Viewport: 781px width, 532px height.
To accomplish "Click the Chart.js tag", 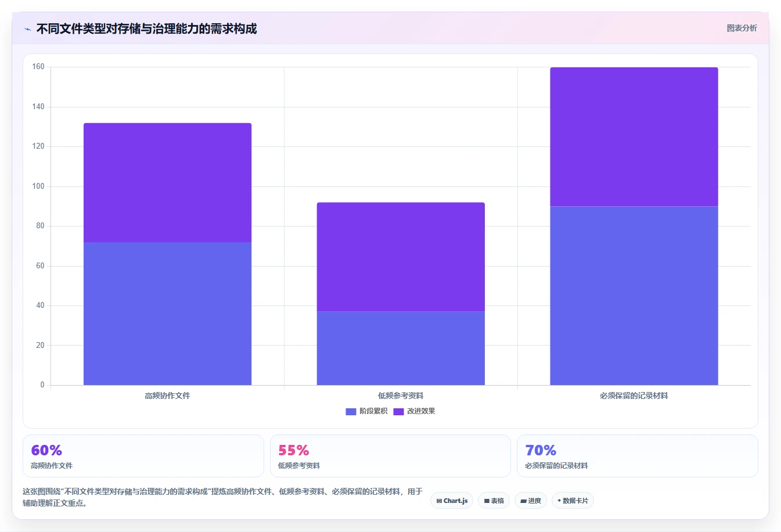I will [x=452, y=501].
